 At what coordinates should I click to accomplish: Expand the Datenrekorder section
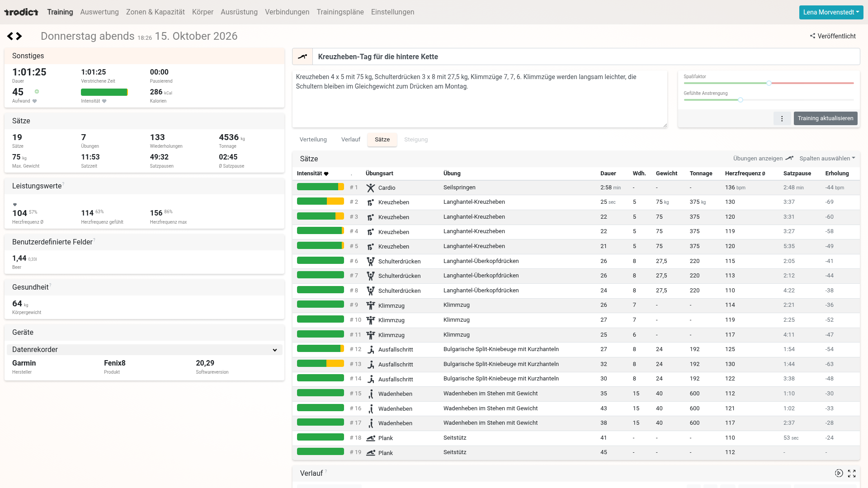[x=145, y=350]
